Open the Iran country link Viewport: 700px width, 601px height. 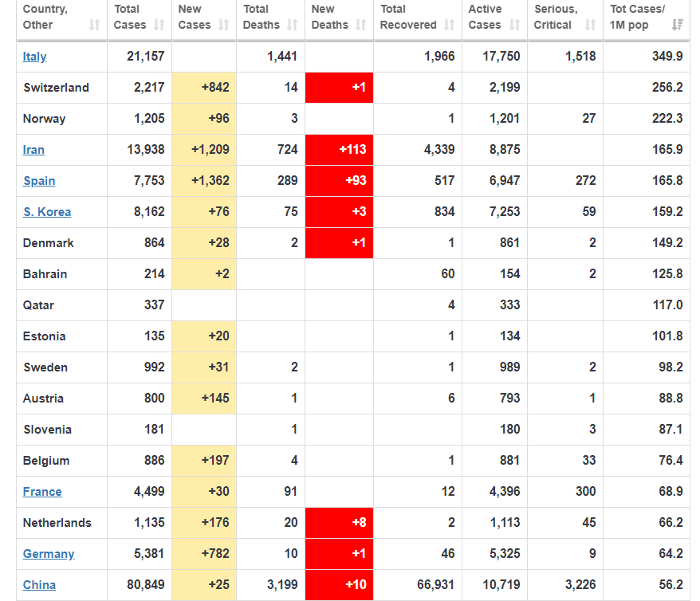33,150
